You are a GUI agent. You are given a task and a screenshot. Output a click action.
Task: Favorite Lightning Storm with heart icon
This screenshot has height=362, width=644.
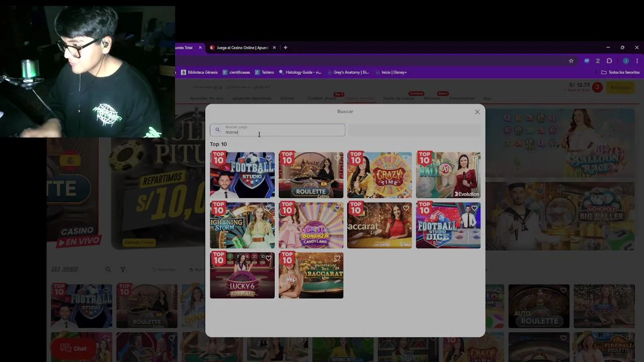point(269,208)
